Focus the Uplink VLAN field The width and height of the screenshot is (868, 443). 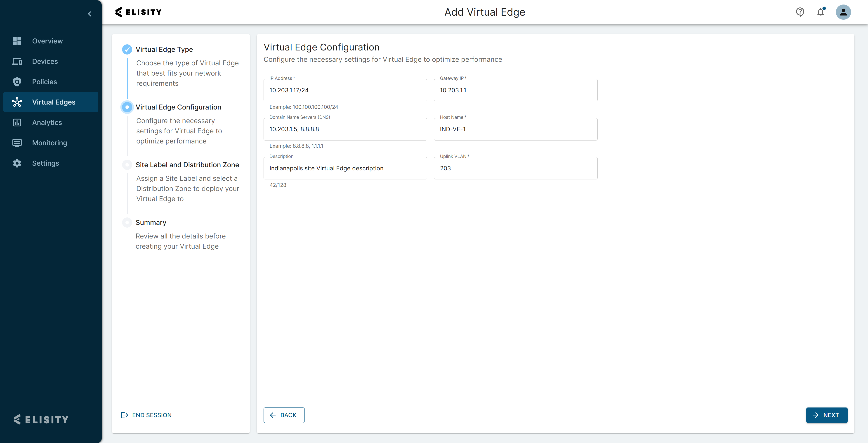point(516,168)
